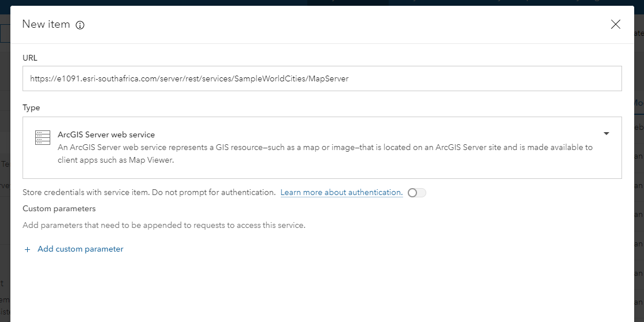Viewport: 644px width, 322px height.
Task: Focus the URL input field
Action: (x=322, y=78)
